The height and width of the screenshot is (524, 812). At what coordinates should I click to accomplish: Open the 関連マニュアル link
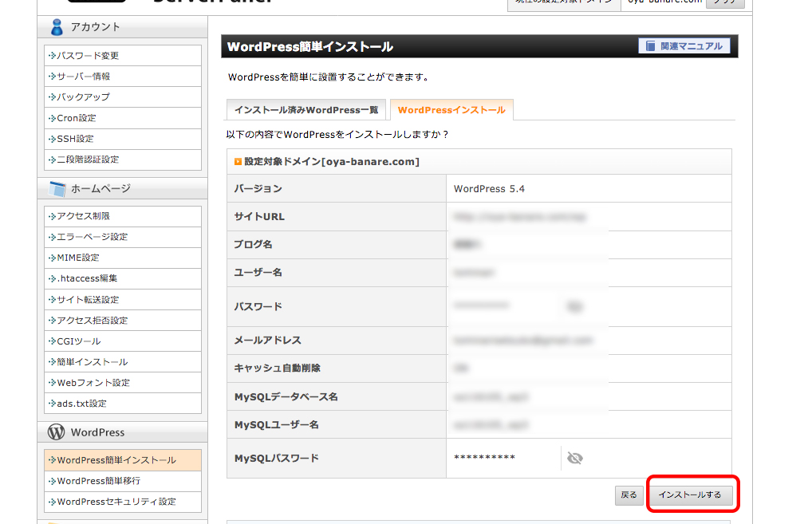click(684, 46)
